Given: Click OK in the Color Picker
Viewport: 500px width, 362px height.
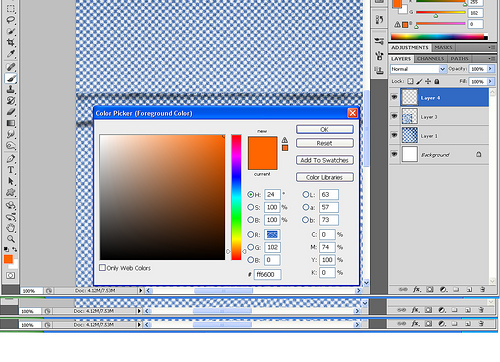Looking at the screenshot, I should pos(325,129).
